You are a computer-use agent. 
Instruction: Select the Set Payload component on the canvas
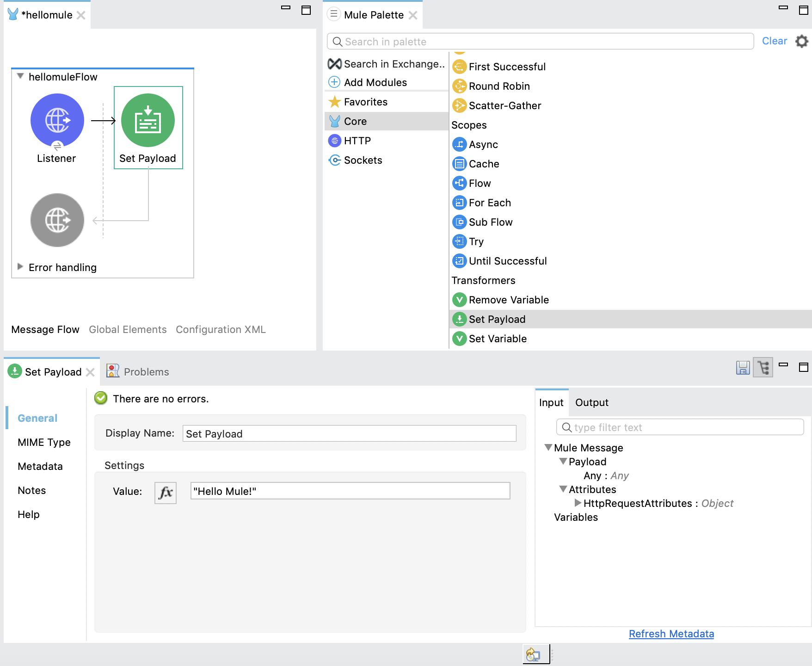[147, 121]
